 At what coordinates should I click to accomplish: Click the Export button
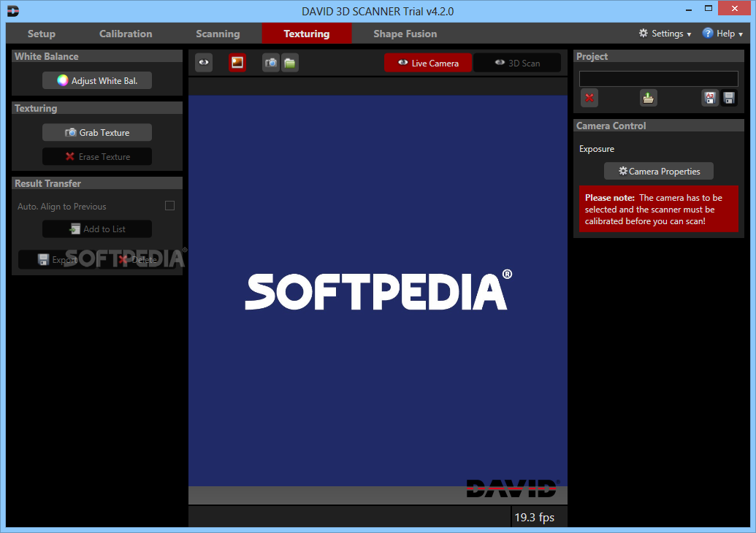57,260
